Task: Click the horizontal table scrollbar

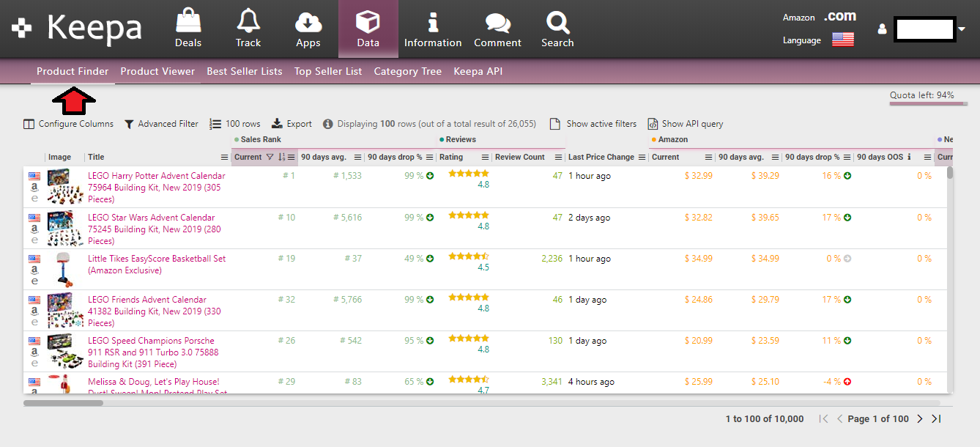Action: (x=63, y=402)
